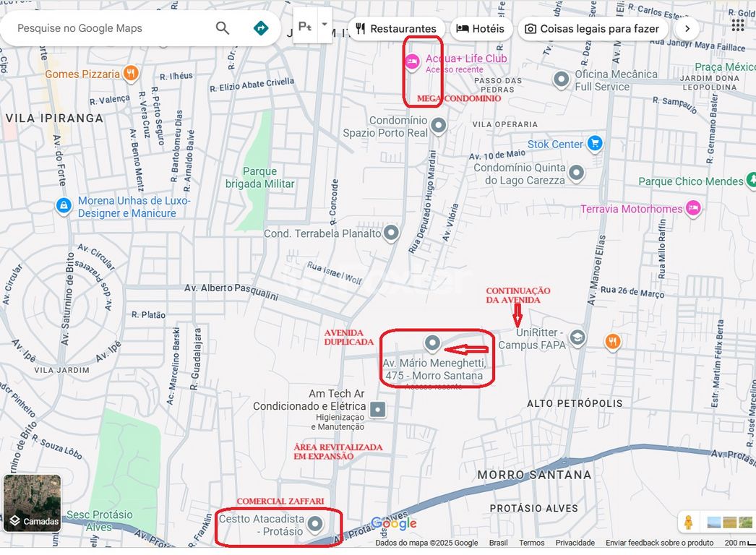The image size is (756, 555).
Task: Click the Pt input tools button
Action: click(305, 26)
